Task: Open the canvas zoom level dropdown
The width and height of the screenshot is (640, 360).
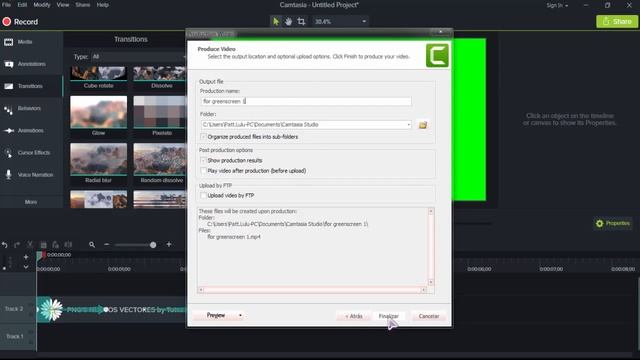Action: point(340,21)
